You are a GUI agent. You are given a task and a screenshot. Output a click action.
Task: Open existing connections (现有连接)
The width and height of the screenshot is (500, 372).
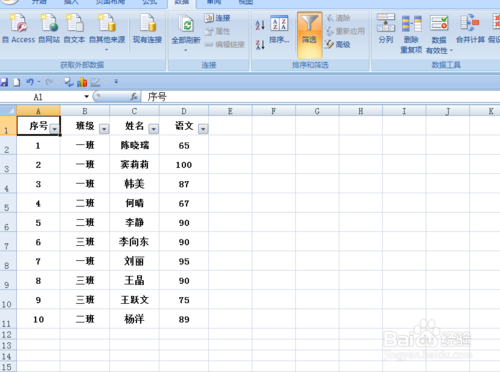147,29
